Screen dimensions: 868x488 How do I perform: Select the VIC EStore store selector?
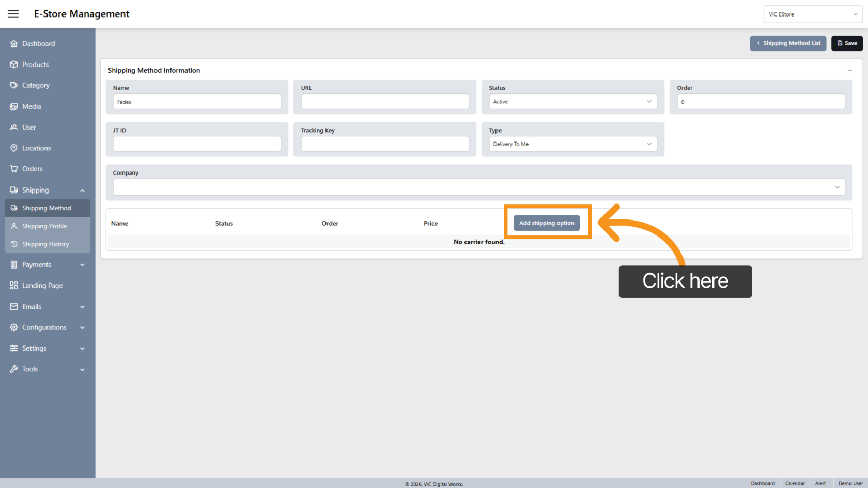tap(812, 14)
